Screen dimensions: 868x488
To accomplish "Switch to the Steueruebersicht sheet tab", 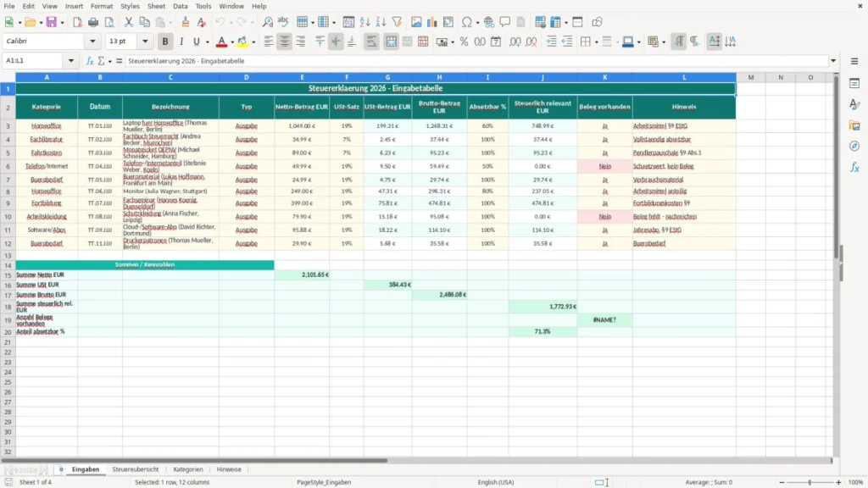I will 135,469.
